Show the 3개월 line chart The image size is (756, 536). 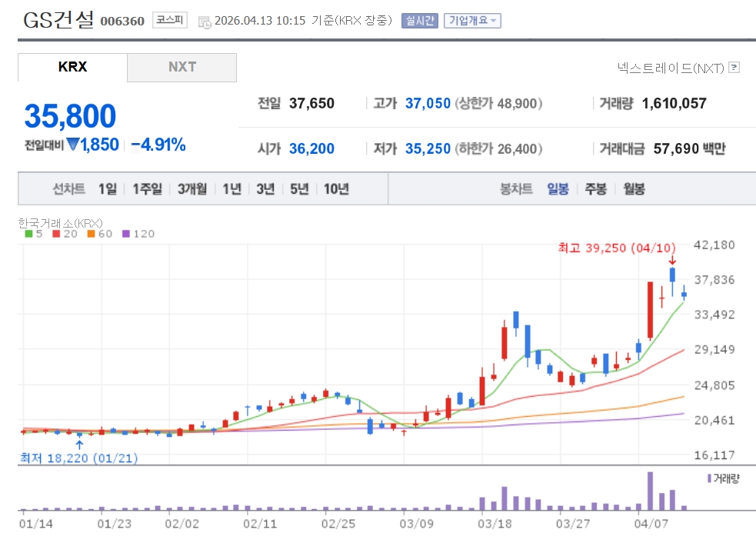click(x=191, y=189)
